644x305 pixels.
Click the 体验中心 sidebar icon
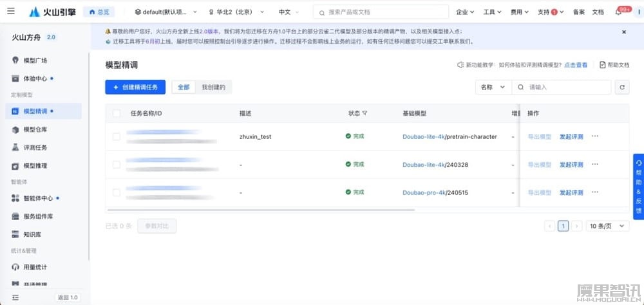(15, 79)
